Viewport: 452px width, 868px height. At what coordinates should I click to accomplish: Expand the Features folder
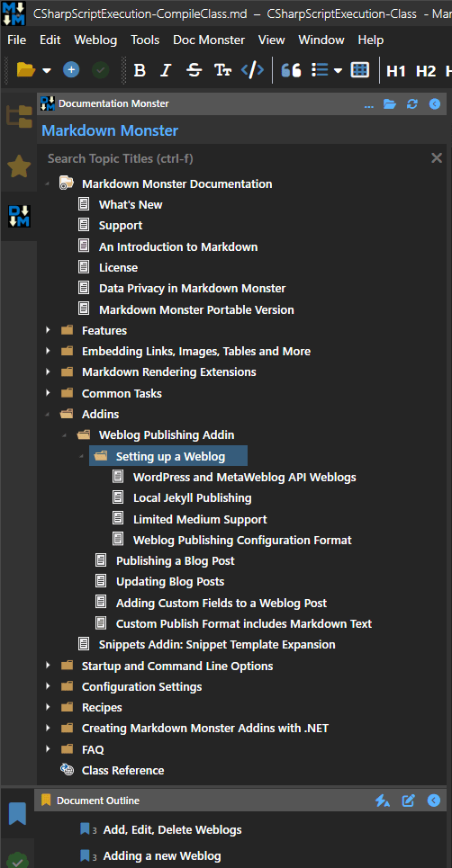pyautogui.click(x=48, y=330)
